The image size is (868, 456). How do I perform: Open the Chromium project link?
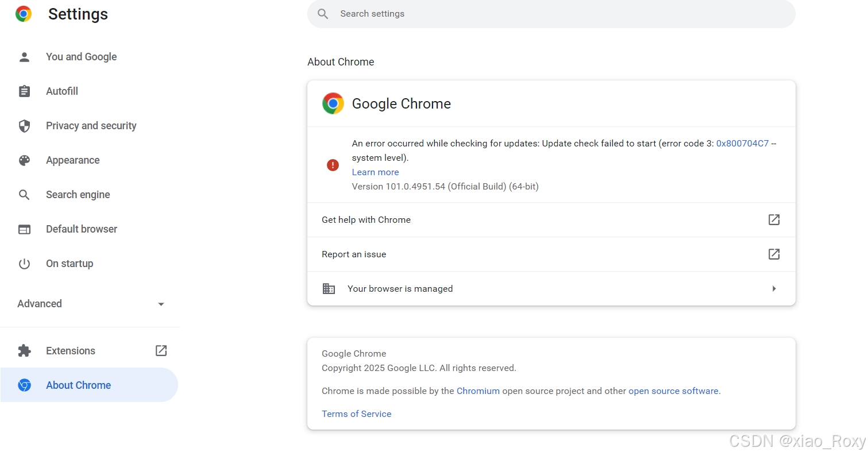point(478,391)
